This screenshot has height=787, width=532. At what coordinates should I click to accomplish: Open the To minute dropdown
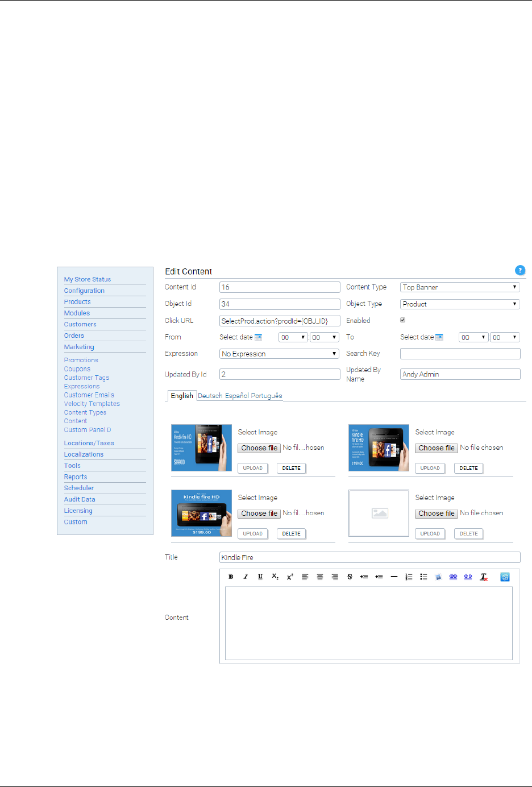pyautogui.click(x=505, y=337)
